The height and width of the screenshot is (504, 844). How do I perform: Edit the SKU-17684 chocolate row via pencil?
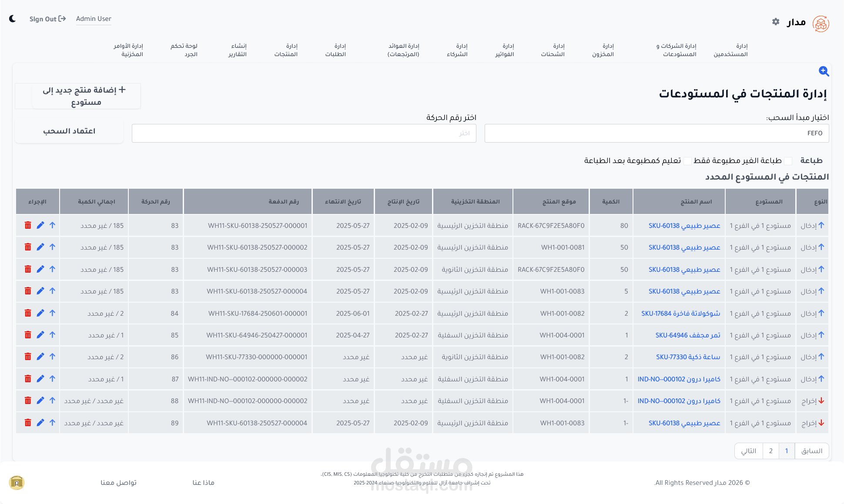click(40, 313)
